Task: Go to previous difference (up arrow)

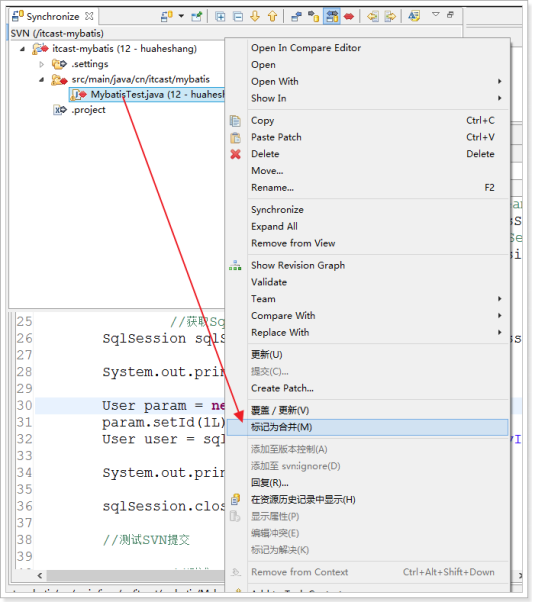Action: tap(272, 17)
